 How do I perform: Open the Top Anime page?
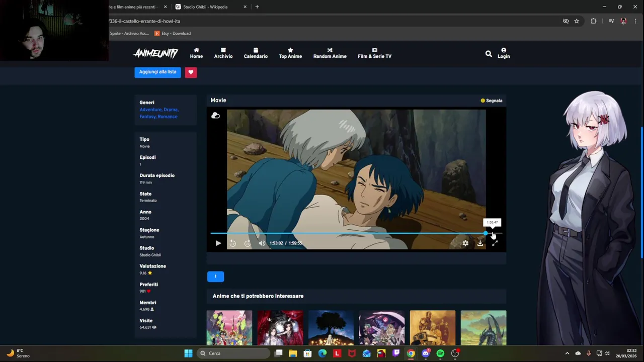(290, 53)
